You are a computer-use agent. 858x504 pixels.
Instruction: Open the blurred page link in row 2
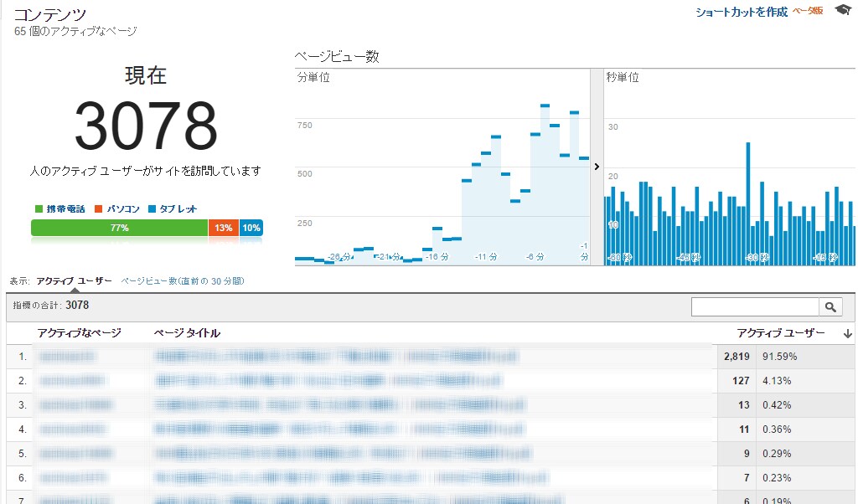pyautogui.click(x=72, y=380)
